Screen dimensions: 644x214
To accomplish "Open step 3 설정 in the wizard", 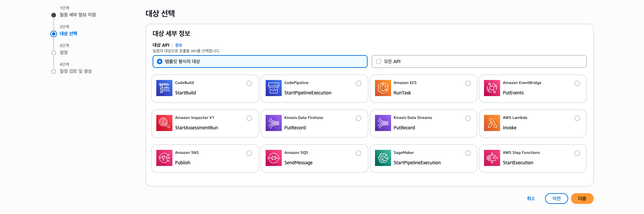I will click(64, 52).
